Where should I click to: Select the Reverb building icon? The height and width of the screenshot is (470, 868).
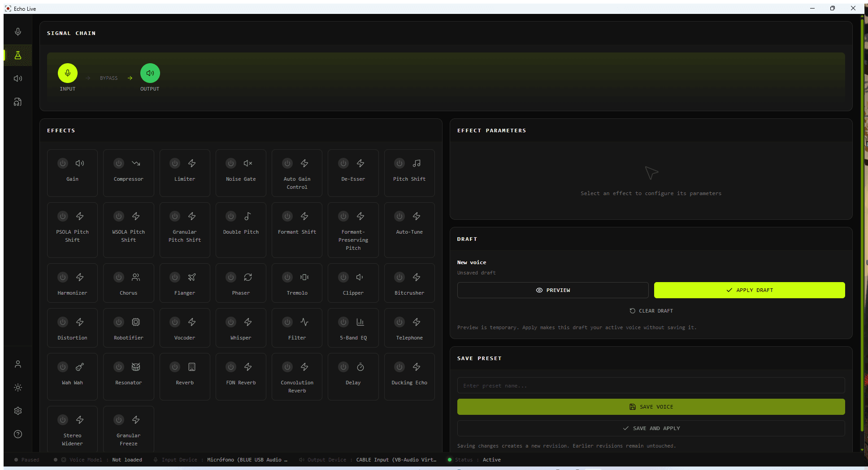coord(192,367)
